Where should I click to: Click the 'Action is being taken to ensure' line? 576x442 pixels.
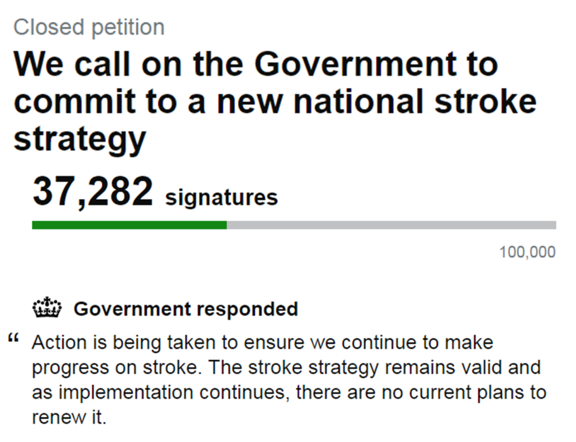pyautogui.click(x=168, y=342)
